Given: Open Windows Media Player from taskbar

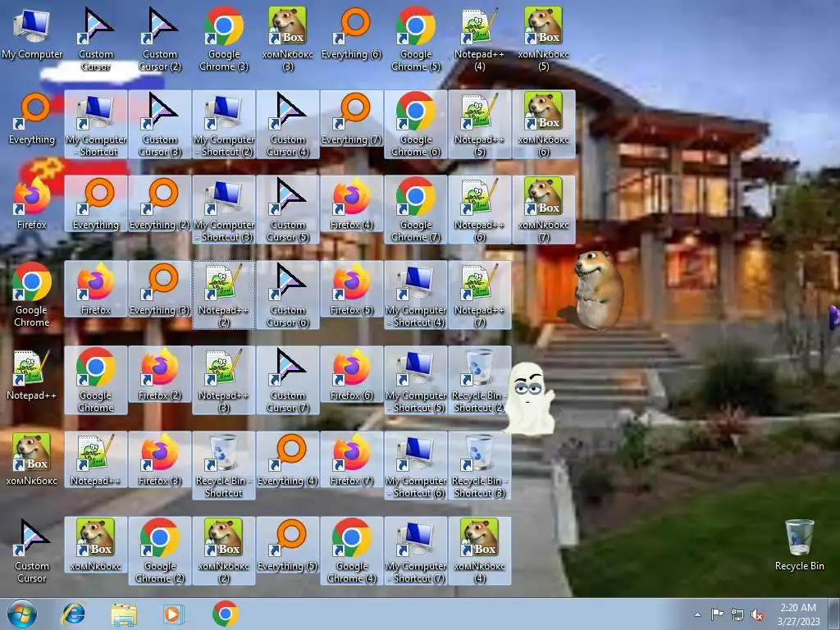Looking at the screenshot, I should [x=173, y=614].
